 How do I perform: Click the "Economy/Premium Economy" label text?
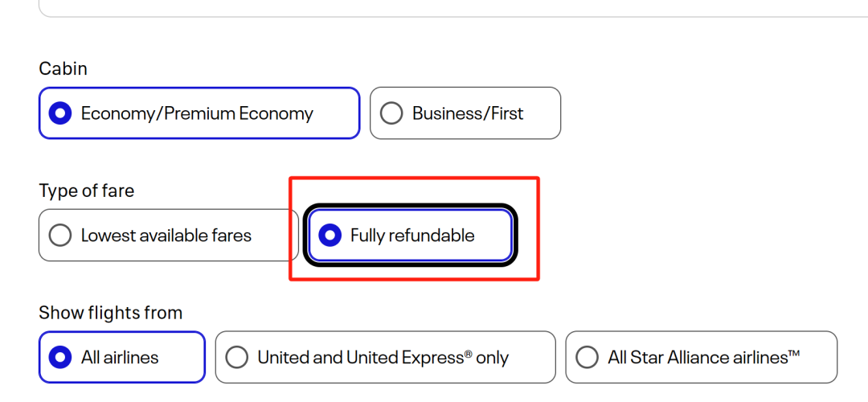(197, 113)
